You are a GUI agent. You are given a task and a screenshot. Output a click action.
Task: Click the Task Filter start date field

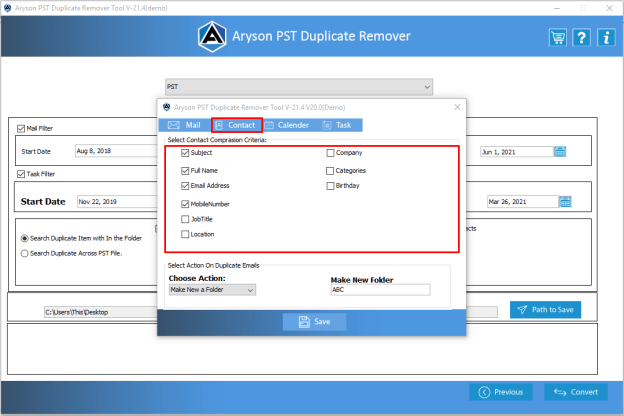117,202
